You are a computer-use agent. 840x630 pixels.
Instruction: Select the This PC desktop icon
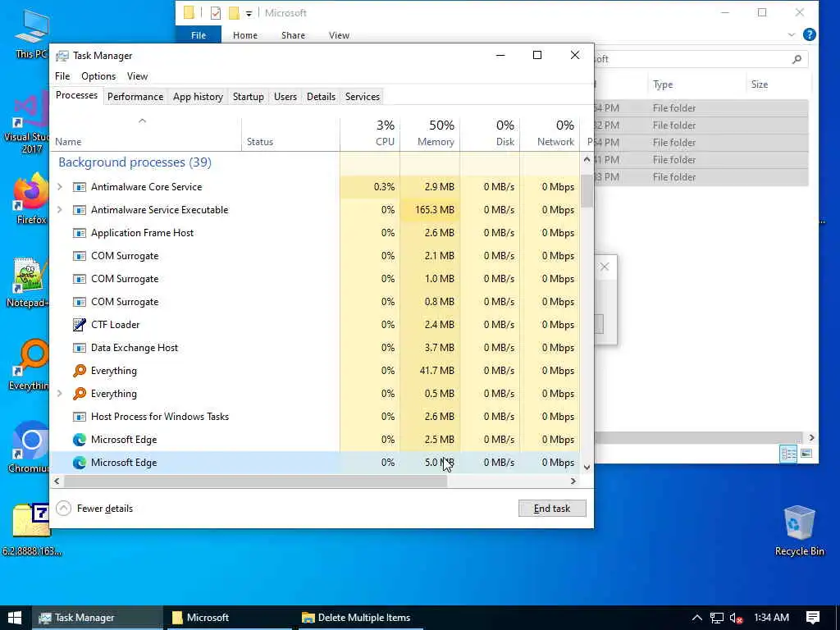coord(31,32)
